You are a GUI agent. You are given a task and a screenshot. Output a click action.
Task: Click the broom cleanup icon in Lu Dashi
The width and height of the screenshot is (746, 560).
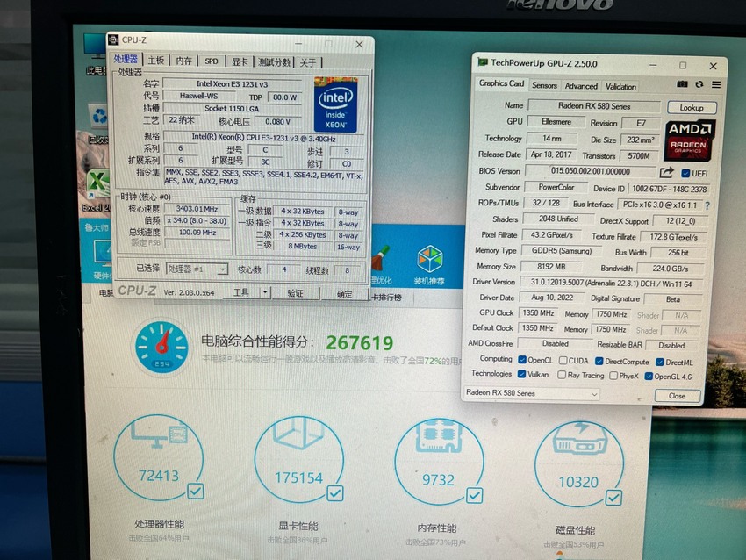tap(381, 259)
